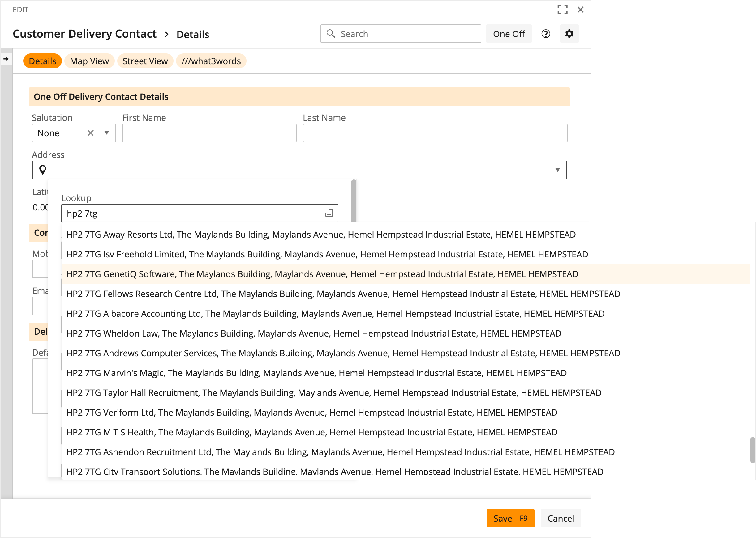This screenshot has width=756, height=538.
Task: Click the address map pin icon
Action: [x=43, y=170]
